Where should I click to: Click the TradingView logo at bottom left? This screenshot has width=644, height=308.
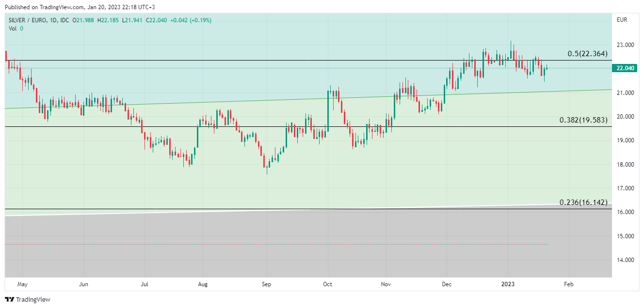(28, 300)
